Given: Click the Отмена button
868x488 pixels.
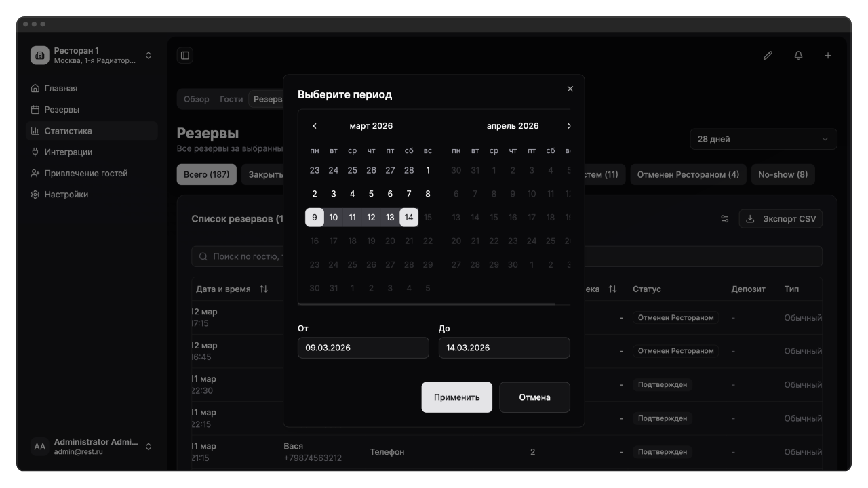Looking at the screenshot, I should point(534,397).
